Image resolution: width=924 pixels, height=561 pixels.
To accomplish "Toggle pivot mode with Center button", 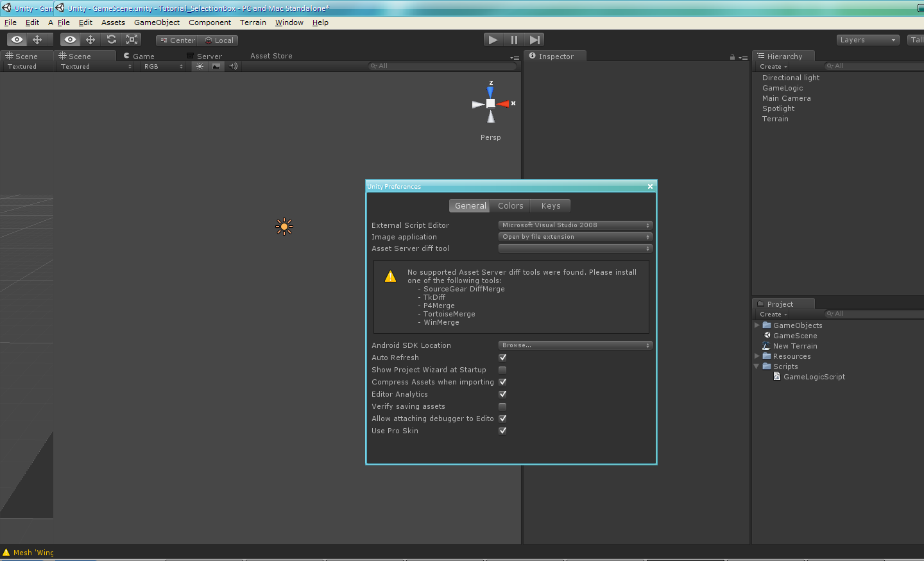I will pos(177,40).
